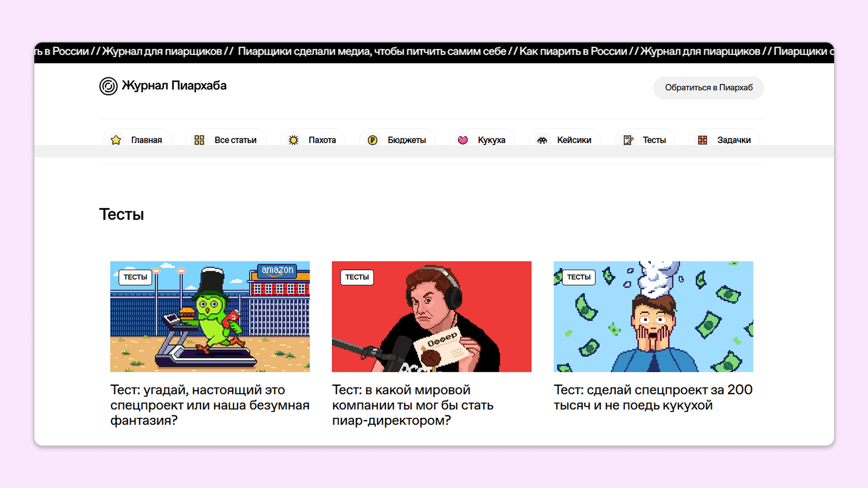Open the Тесты navigation tab
The image size is (868, 488).
[x=654, y=140]
